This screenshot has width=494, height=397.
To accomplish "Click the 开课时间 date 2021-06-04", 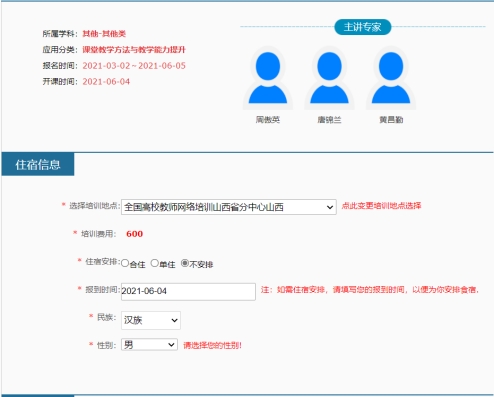I will [106, 82].
